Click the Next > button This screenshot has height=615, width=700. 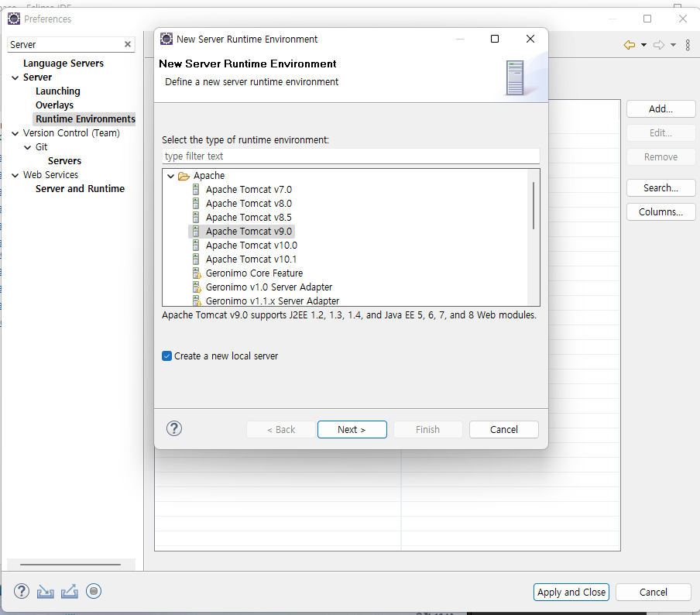click(x=352, y=430)
